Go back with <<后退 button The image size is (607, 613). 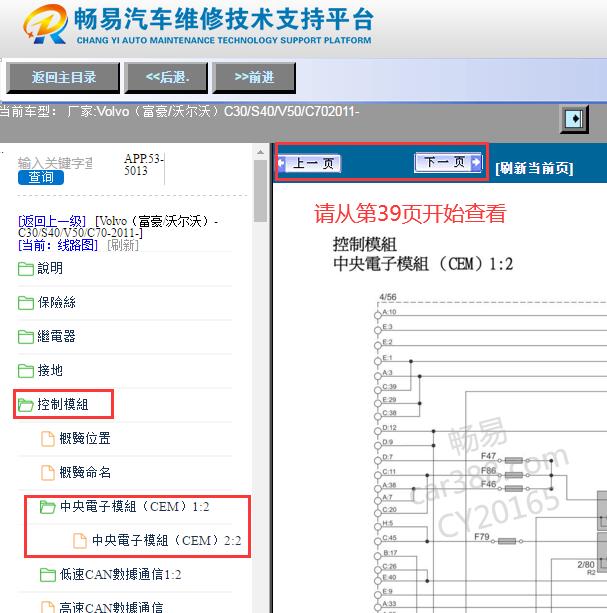(x=167, y=77)
